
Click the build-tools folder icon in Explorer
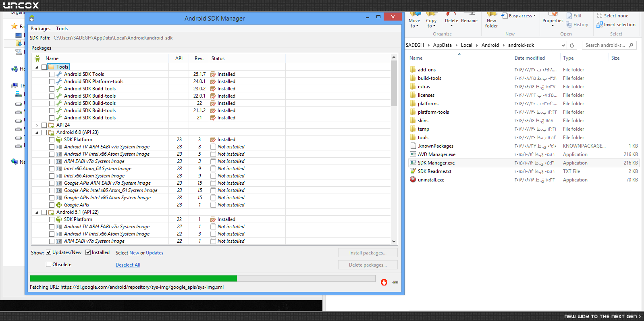[x=413, y=78]
